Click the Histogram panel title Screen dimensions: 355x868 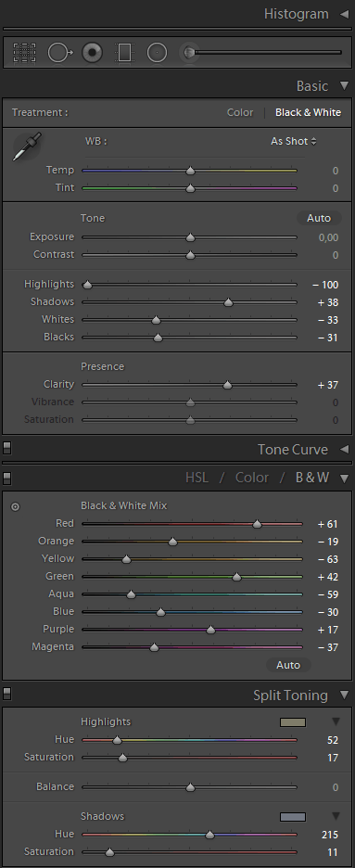pos(296,14)
